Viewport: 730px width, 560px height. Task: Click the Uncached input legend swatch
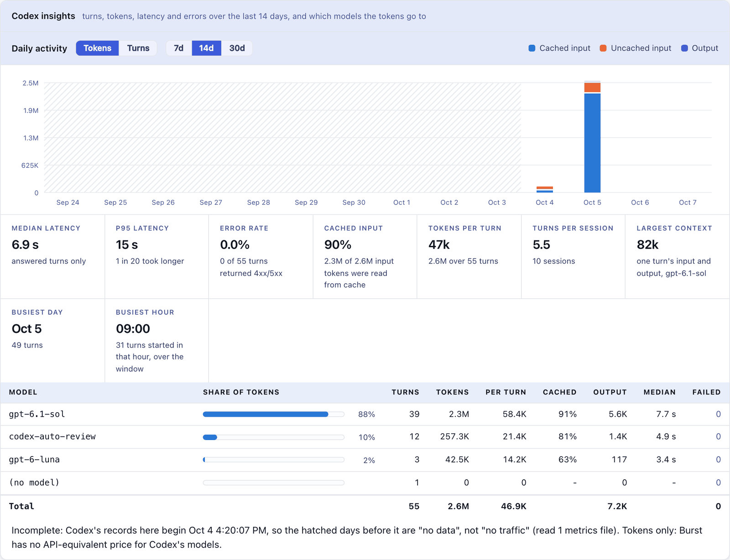[x=603, y=48]
